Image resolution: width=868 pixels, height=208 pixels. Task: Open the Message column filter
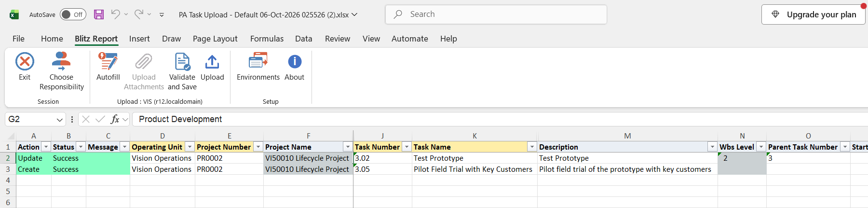125,147
